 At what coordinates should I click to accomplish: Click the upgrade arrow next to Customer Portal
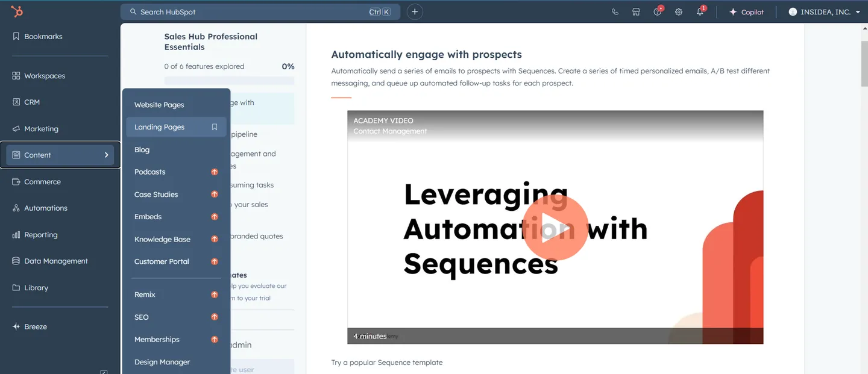(215, 261)
